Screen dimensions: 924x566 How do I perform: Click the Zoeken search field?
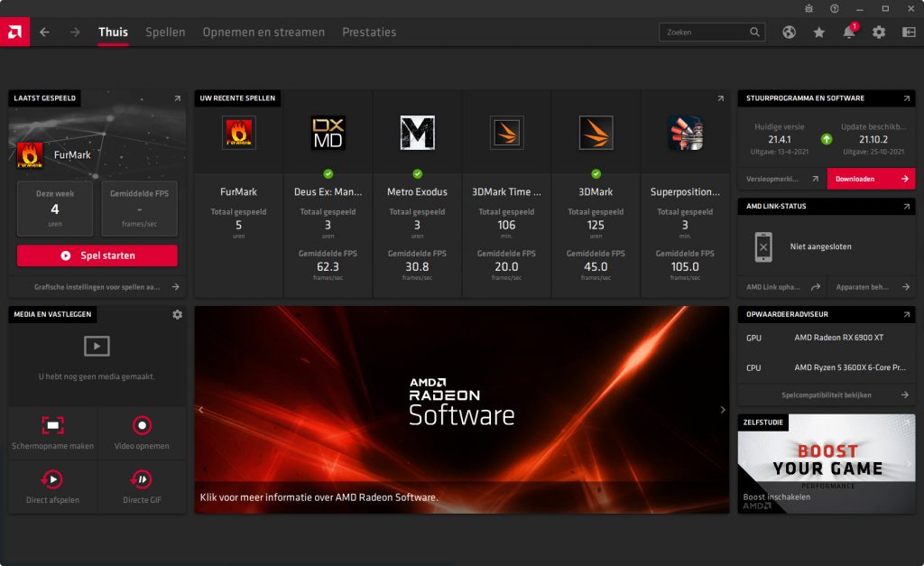706,32
